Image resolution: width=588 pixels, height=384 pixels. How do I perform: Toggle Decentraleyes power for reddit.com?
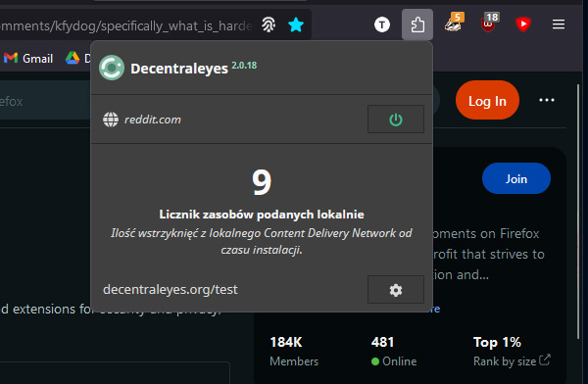tap(396, 120)
